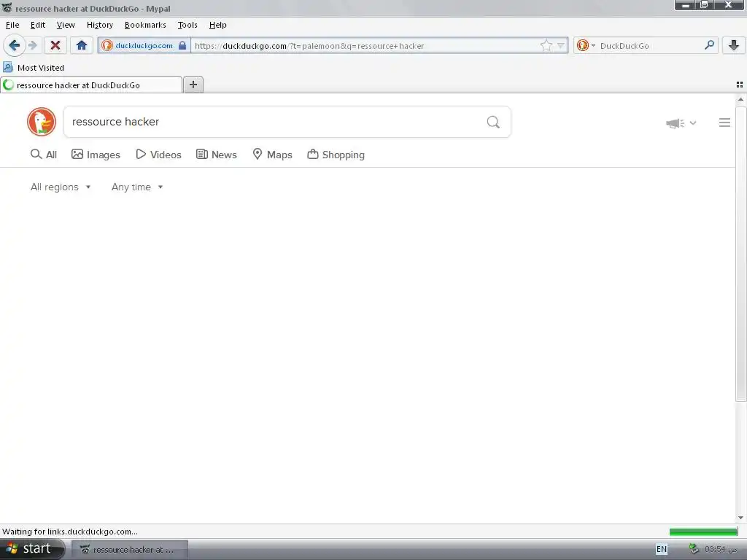Viewport: 747px width, 560px height.
Task: Select the 'ressource hacker at DuckDuckGo' tab
Action: coord(91,85)
